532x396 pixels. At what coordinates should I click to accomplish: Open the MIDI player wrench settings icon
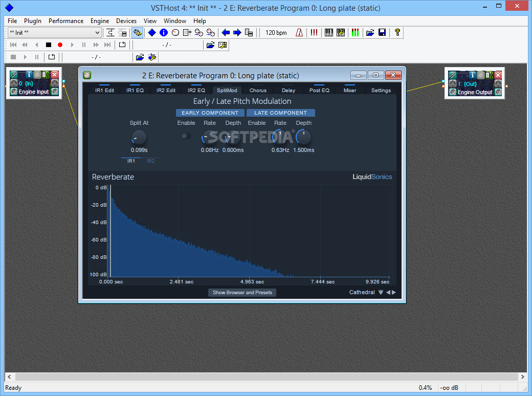151,57
